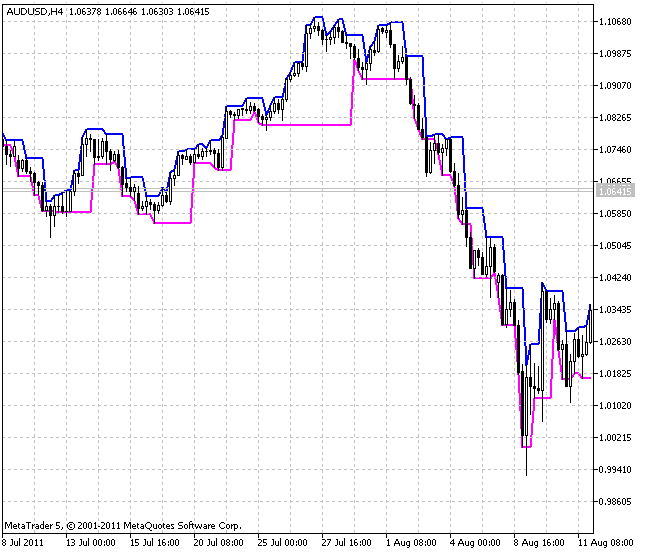Click the OHLC values in chart header
The height and width of the screenshot is (554, 646).
click(x=113, y=11)
